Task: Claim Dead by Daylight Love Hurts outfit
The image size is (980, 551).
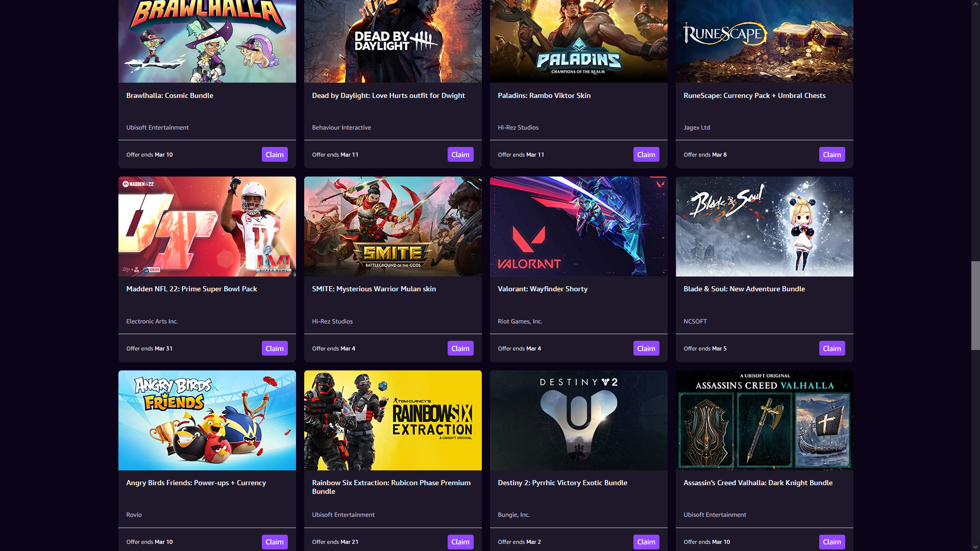Action: pos(460,155)
